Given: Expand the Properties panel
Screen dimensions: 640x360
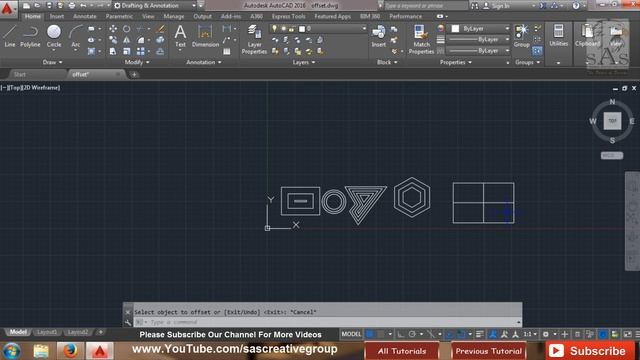Looking at the screenshot, I should [456, 62].
